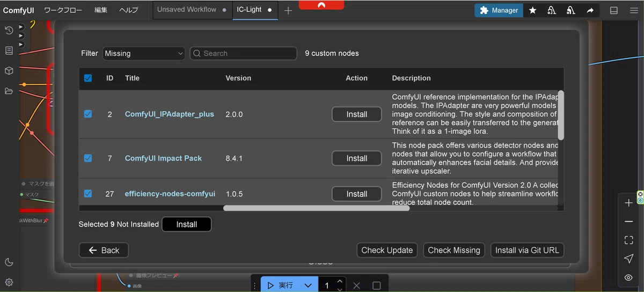The image size is (644, 292).
Task: Open the ComfyUI_IPAdapter_plus title link
Action: tap(170, 114)
